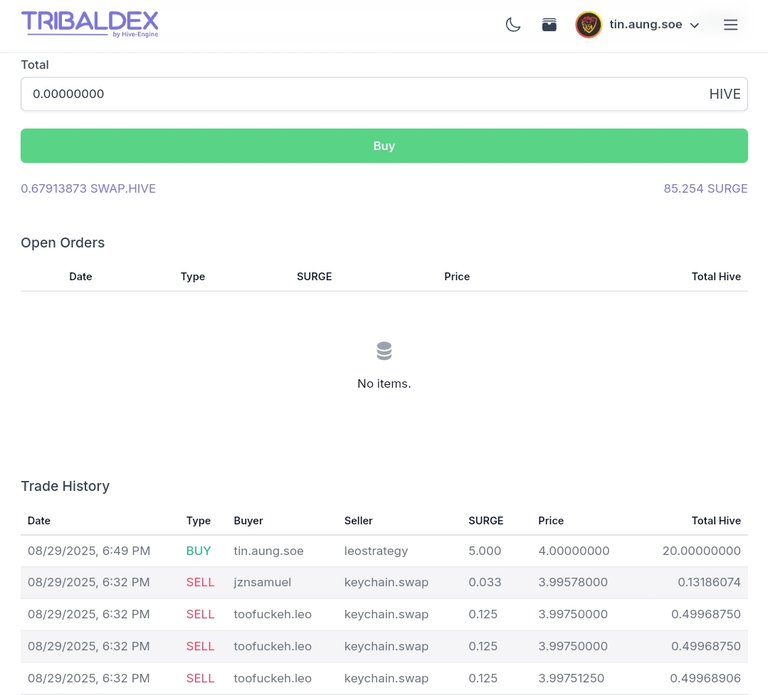Click the Open Orders Date column header

[x=80, y=277]
